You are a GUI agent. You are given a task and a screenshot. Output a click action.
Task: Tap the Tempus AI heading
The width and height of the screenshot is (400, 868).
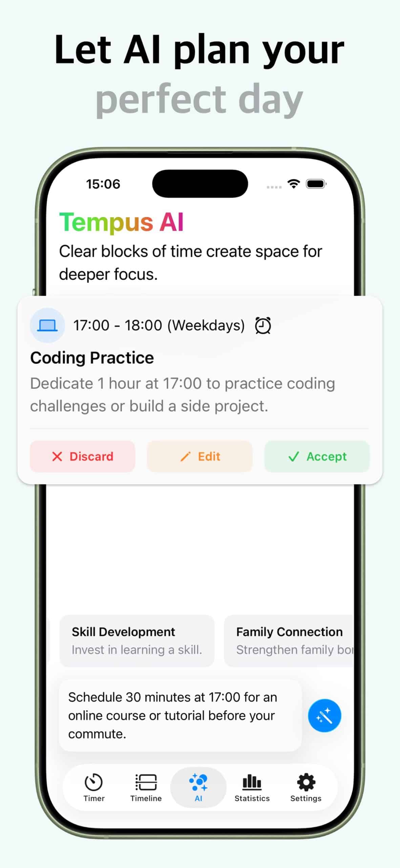pyautogui.click(x=122, y=222)
